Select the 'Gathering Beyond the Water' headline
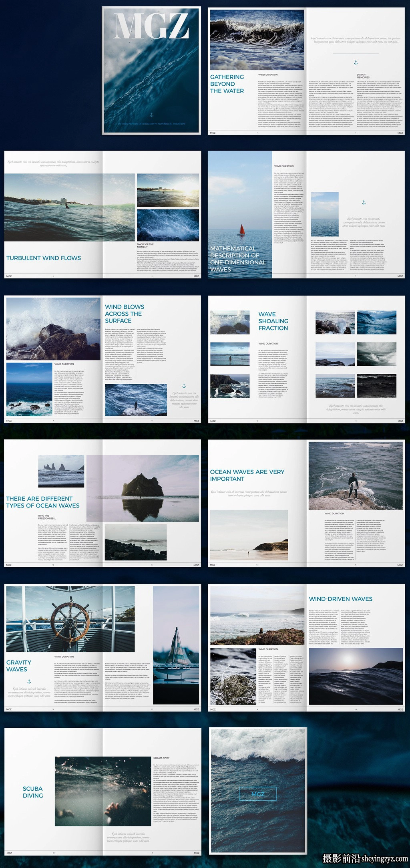 [x=227, y=84]
